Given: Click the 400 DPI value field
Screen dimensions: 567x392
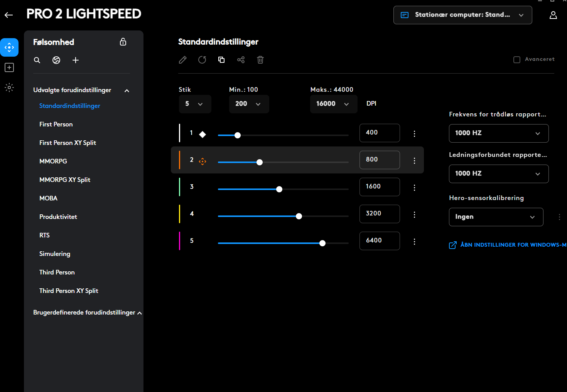Looking at the screenshot, I should coord(380,133).
